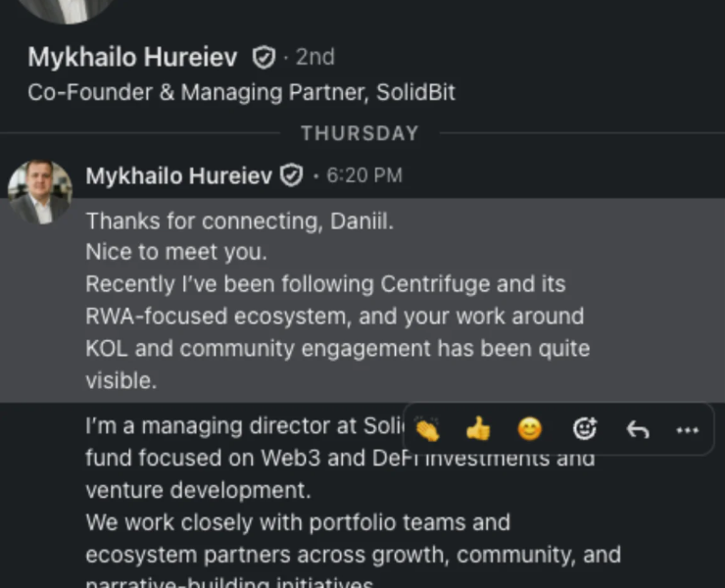Click the "We work closely with portfolio teams" line
Screen dimensions: 725x588
(297, 522)
